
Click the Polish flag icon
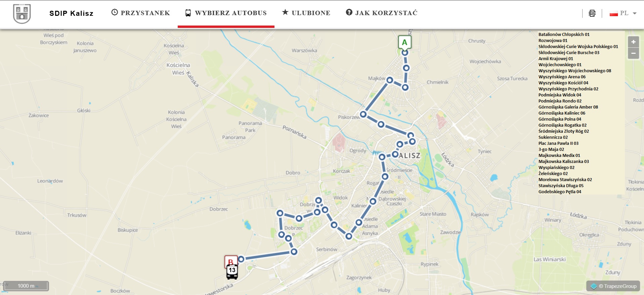tap(614, 13)
